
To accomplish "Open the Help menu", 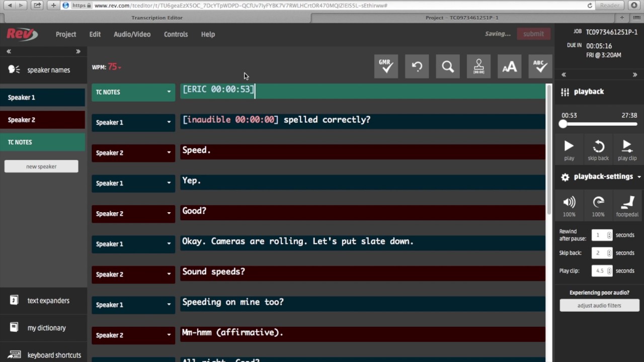I will click(208, 34).
